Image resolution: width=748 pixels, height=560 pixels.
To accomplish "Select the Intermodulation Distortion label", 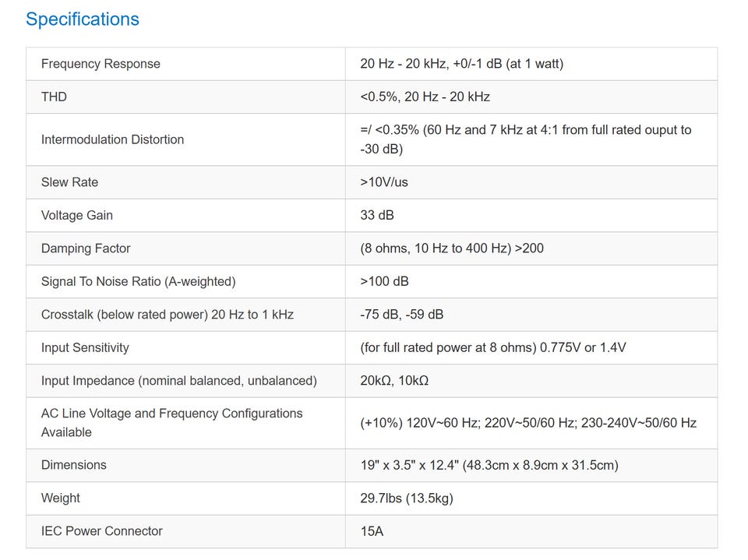I will tap(112, 139).
